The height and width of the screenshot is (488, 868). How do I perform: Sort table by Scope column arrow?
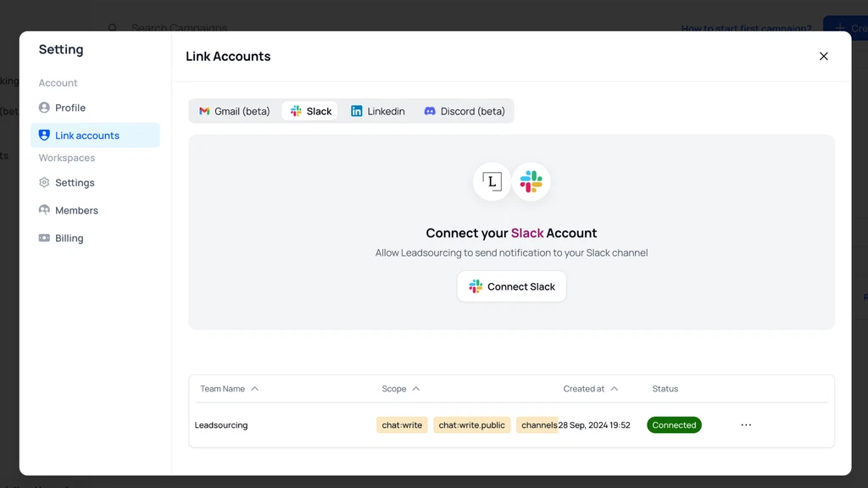coord(415,389)
